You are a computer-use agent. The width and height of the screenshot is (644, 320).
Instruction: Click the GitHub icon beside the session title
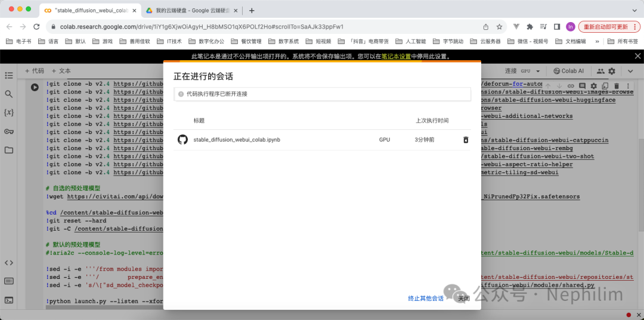pos(182,140)
